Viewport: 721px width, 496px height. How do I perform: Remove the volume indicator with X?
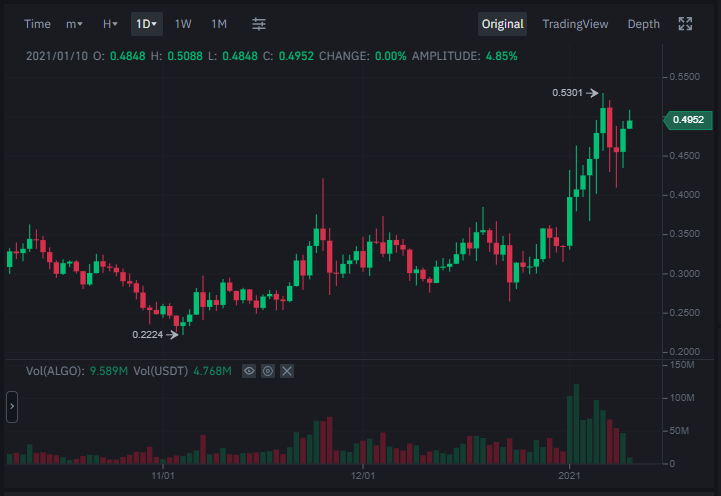[x=287, y=371]
